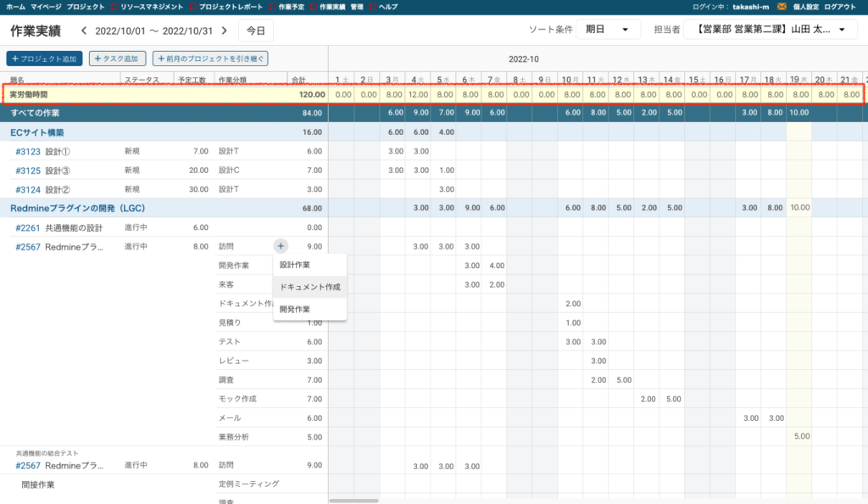Choose ドキュメント作成 from the popup menu
The image size is (868, 504).
click(309, 287)
